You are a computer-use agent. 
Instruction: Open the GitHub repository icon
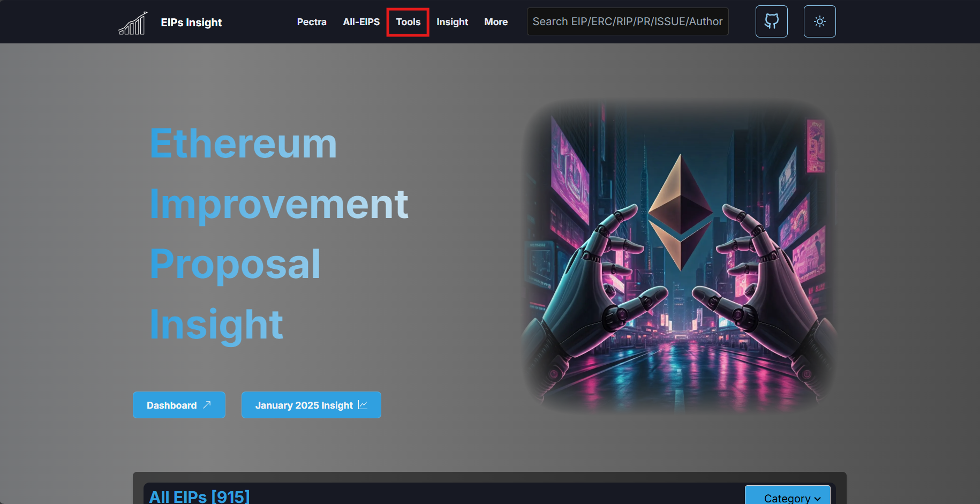tap(771, 21)
